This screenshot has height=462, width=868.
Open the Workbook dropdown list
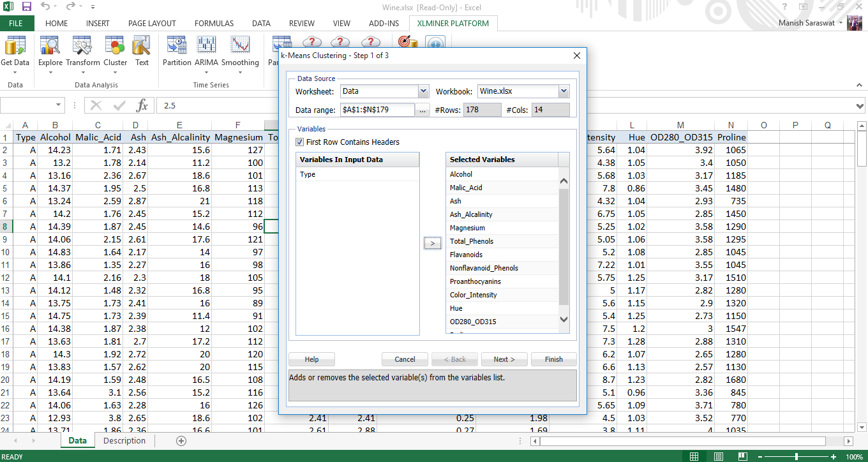(564, 92)
